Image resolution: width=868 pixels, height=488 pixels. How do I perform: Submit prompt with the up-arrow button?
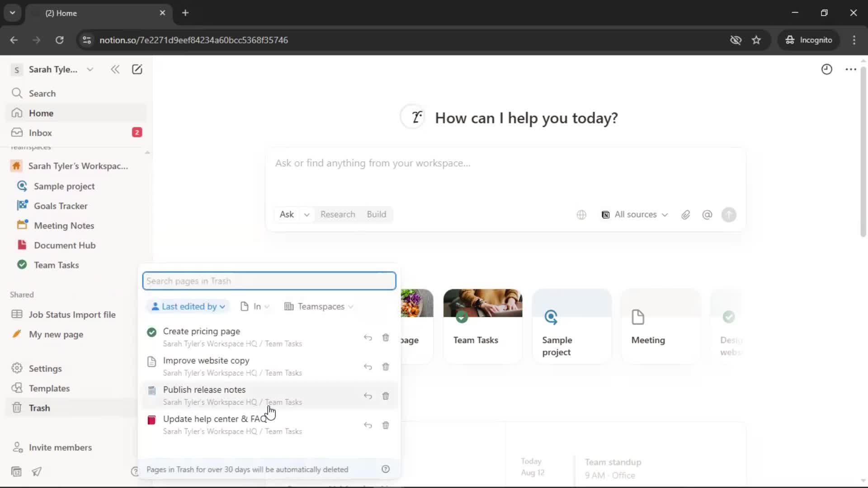729,215
